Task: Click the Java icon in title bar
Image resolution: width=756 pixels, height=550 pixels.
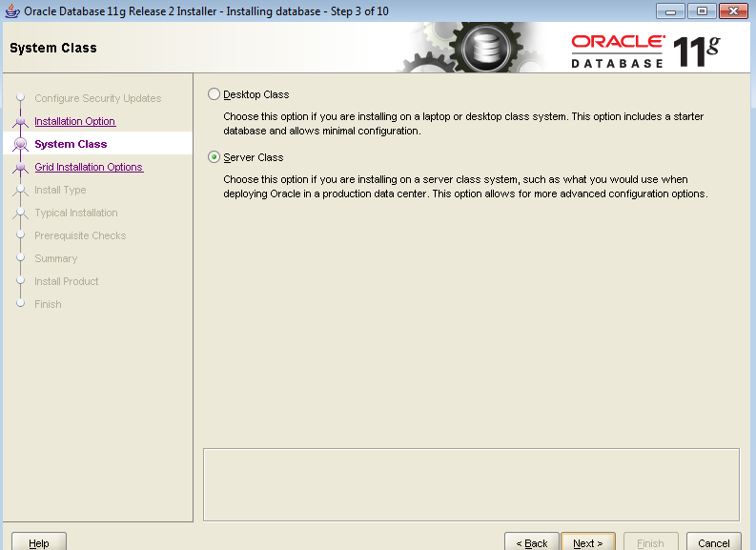Action: click(12, 10)
